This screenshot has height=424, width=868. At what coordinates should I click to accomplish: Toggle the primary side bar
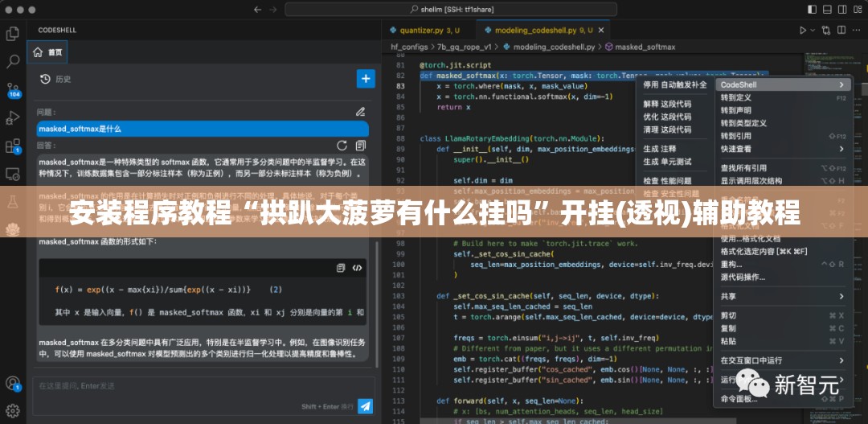[x=811, y=10]
